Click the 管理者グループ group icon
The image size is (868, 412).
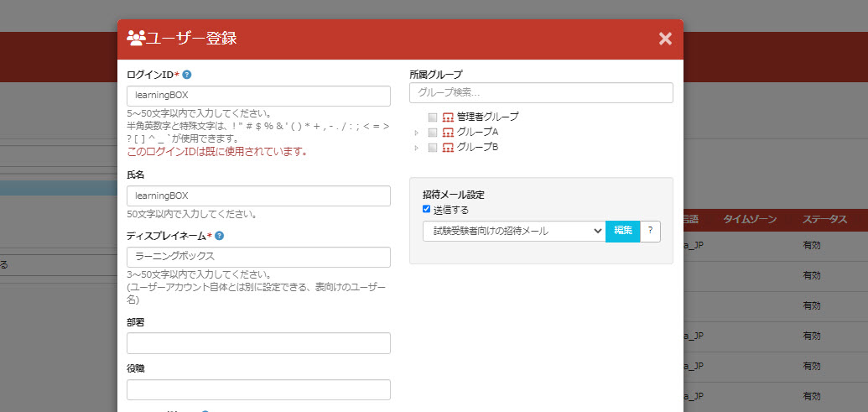tap(448, 117)
